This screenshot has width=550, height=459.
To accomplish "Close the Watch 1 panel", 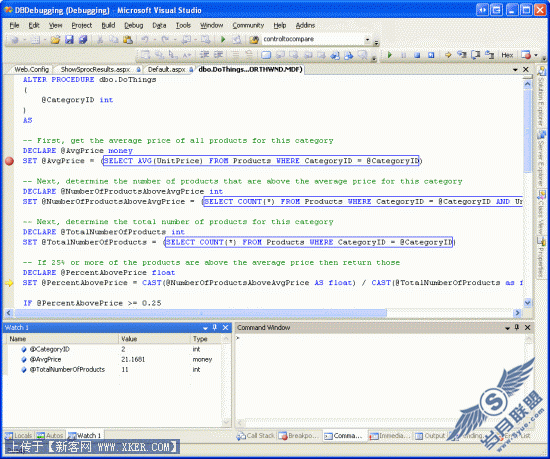I will [225, 328].
